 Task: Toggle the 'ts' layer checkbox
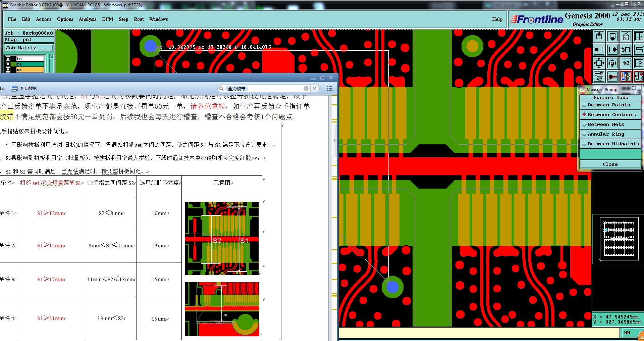tap(8, 64)
